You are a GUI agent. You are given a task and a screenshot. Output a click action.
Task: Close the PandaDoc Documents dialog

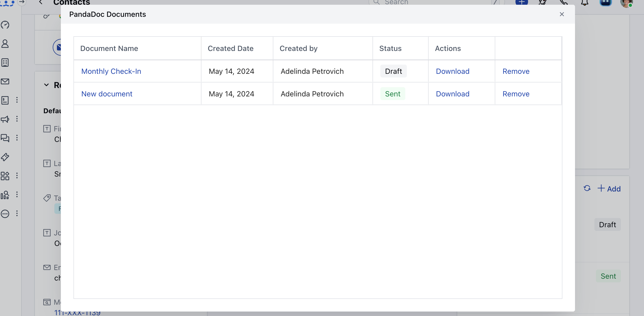[x=562, y=14]
